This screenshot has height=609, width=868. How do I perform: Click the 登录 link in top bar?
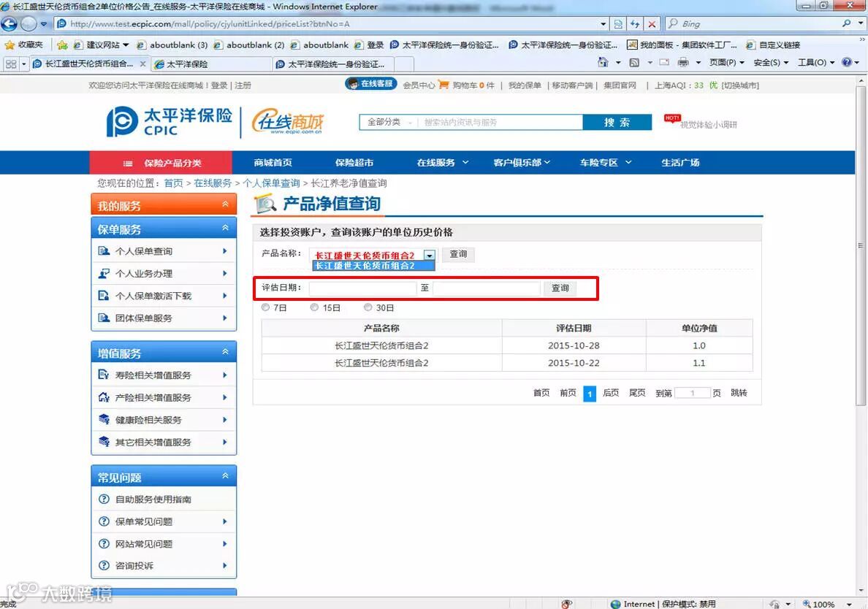click(x=219, y=85)
